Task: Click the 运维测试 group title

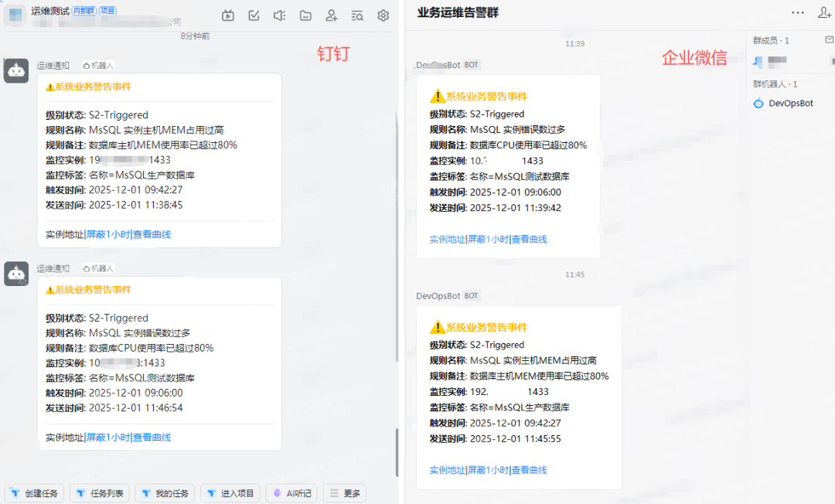Action: tap(50, 11)
